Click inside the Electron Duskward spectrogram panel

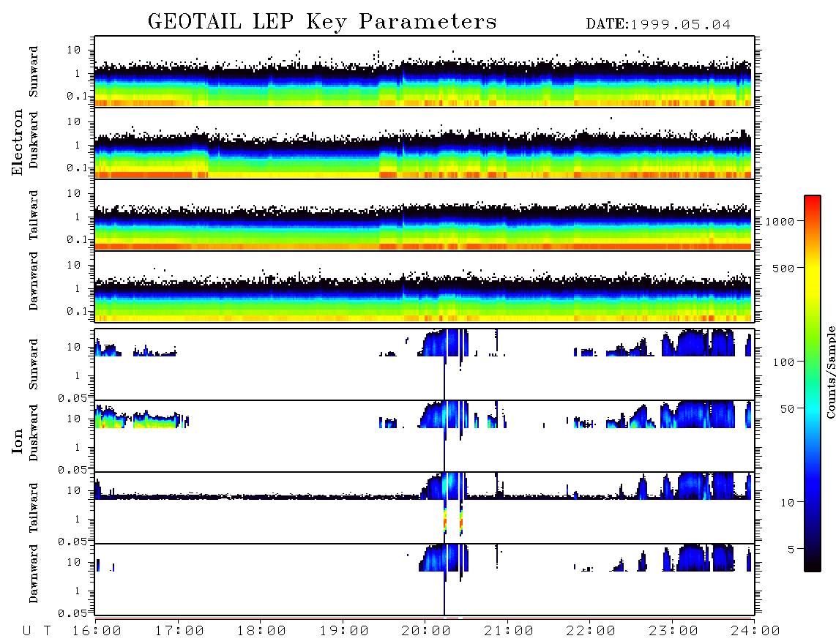point(425,143)
